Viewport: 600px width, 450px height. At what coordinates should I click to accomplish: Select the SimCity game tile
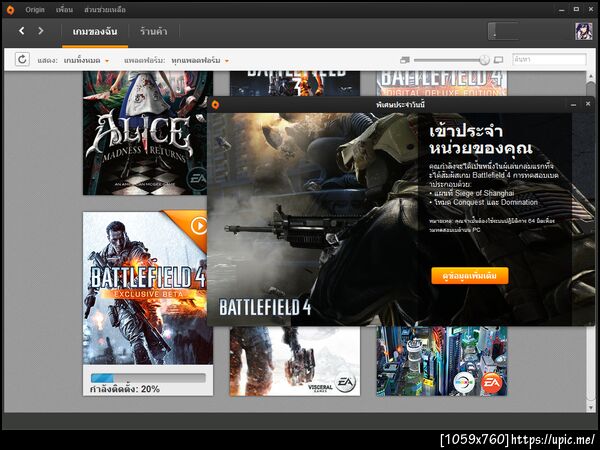(x=442, y=361)
